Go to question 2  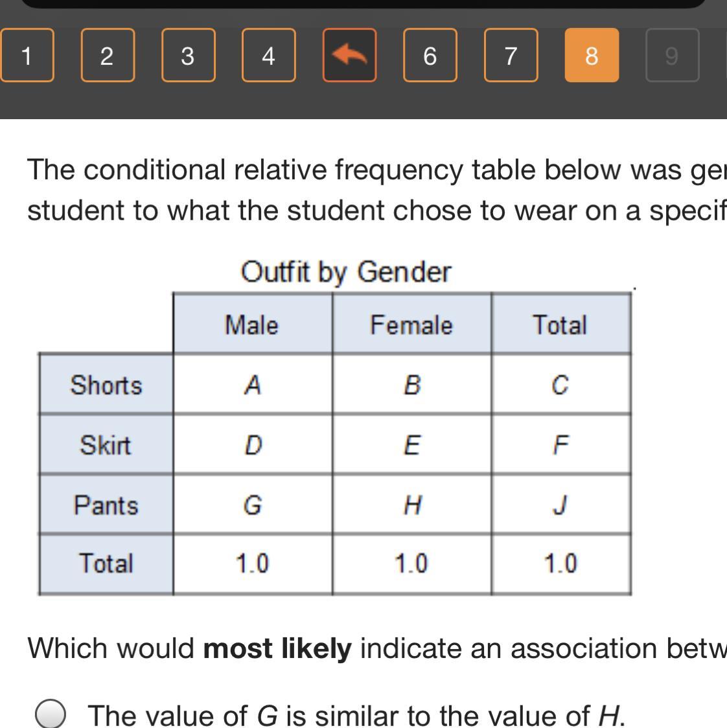coord(108,56)
